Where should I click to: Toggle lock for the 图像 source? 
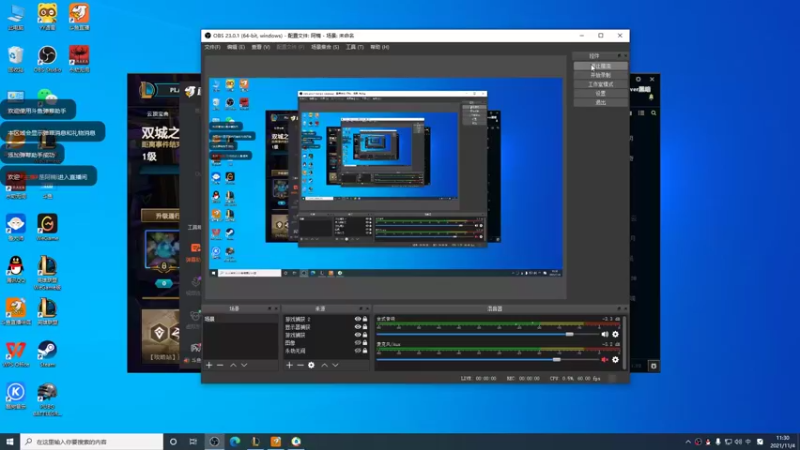point(365,343)
